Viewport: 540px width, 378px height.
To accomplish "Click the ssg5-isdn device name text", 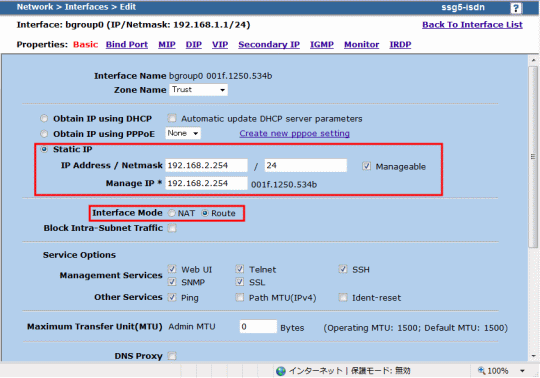I will [463, 7].
